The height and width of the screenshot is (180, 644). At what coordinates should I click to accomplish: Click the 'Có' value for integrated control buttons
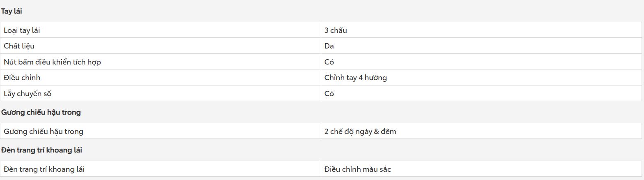pyautogui.click(x=329, y=62)
